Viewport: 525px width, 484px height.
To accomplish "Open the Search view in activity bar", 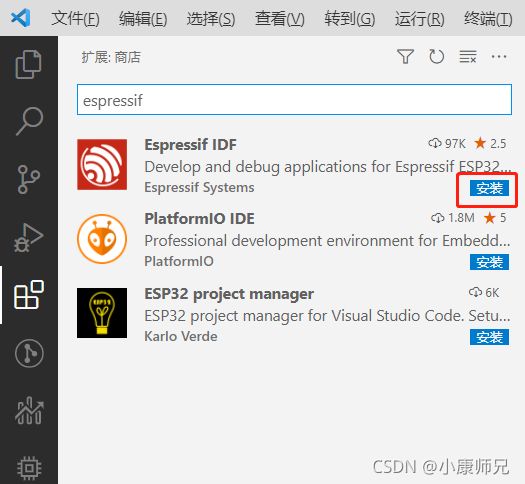I will [29, 121].
